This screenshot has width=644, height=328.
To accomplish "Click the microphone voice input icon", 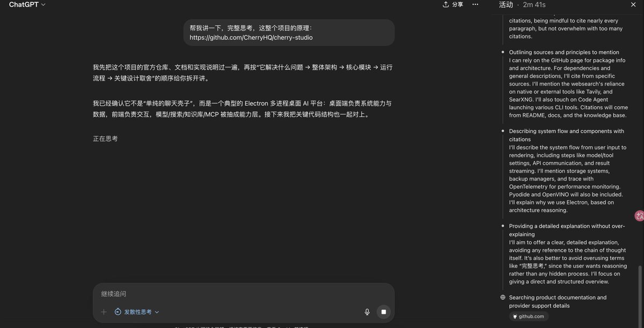I will click(367, 312).
